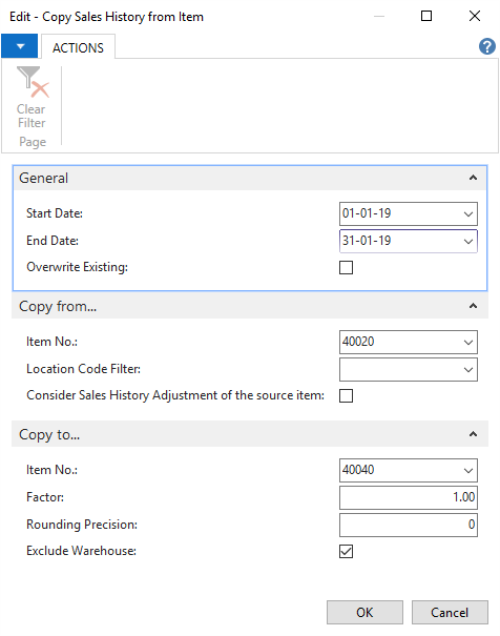500x636 pixels.
Task: Confirm with the OK button
Action: pos(365,612)
